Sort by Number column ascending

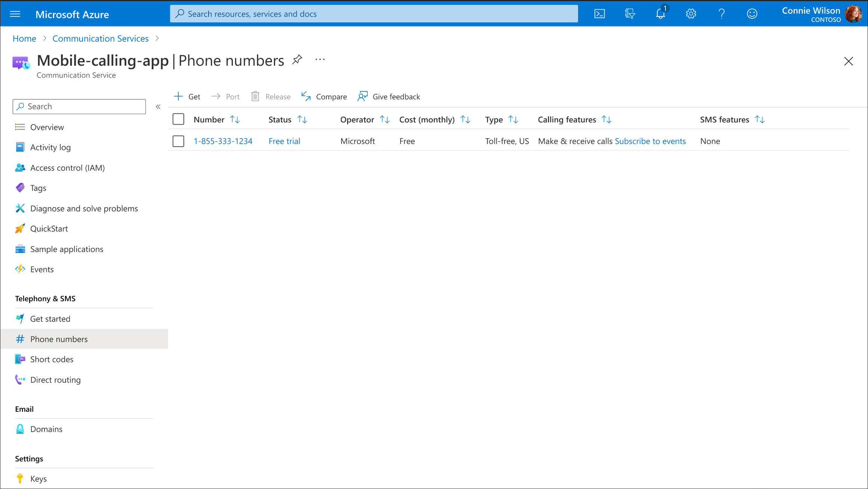point(232,119)
